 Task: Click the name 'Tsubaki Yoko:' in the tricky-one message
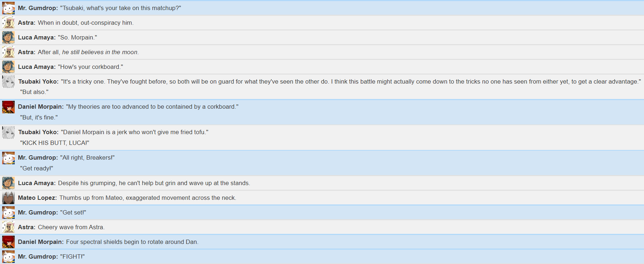(38, 82)
